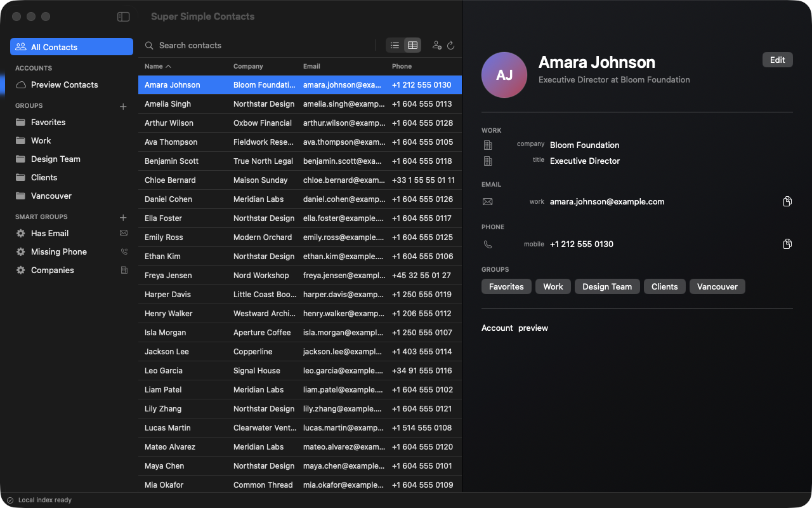Click gear icon next to Has Email
Screen dimensions: 812x508
tap(21, 233)
